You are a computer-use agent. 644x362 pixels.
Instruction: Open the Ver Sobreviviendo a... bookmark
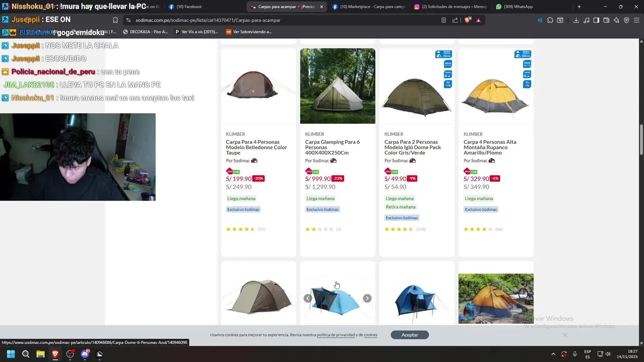click(x=249, y=32)
